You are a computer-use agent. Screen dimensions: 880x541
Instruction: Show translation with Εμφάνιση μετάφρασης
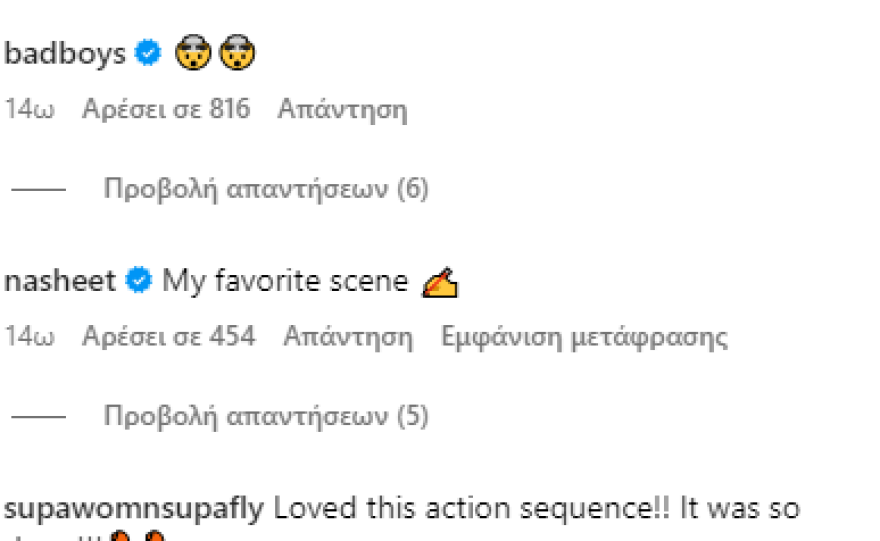coord(584,337)
